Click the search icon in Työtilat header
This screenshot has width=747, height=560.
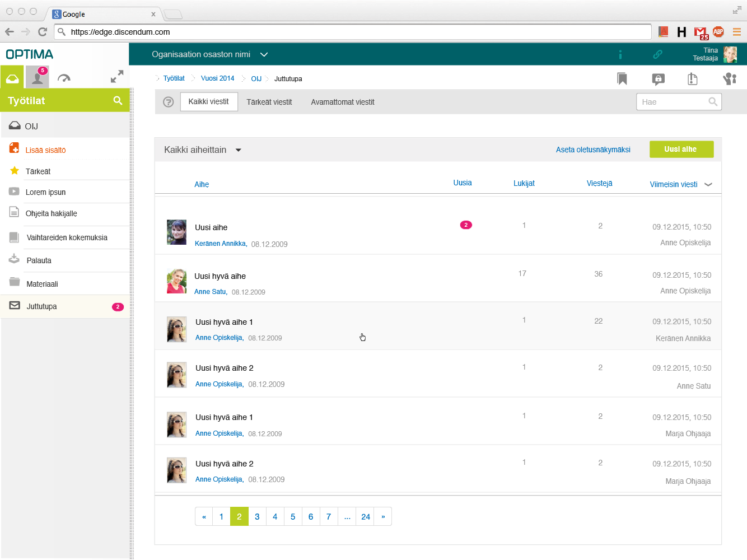(118, 100)
